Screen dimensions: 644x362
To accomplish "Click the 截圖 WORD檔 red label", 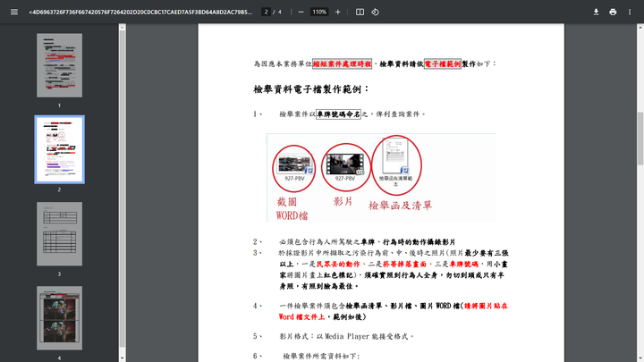I will tap(292, 208).
